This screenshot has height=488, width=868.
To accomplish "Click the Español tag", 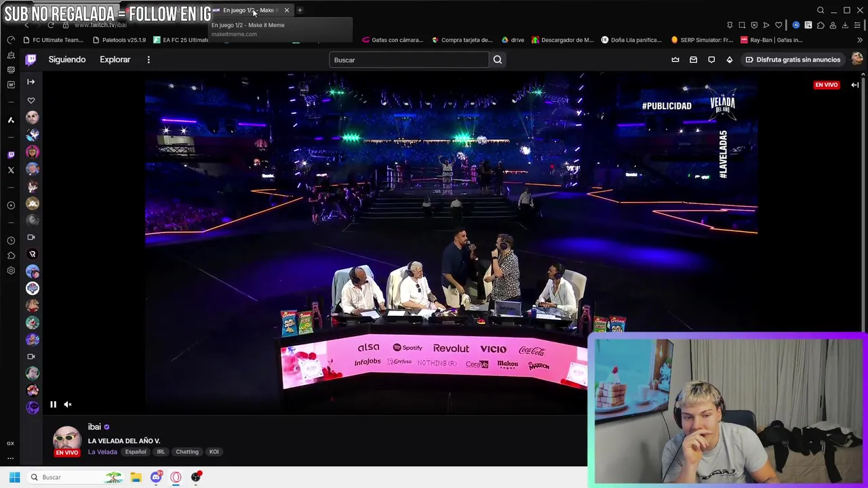I will (136, 452).
